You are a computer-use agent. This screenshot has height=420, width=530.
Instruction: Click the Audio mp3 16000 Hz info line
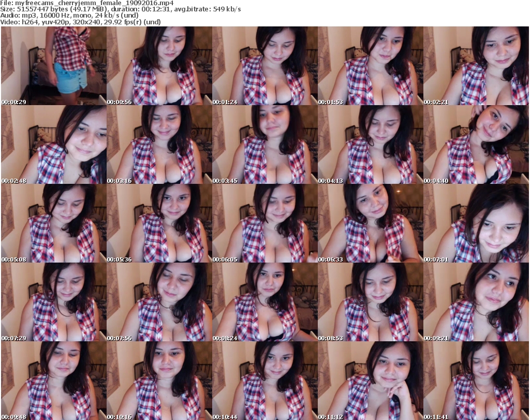(x=69, y=16)
